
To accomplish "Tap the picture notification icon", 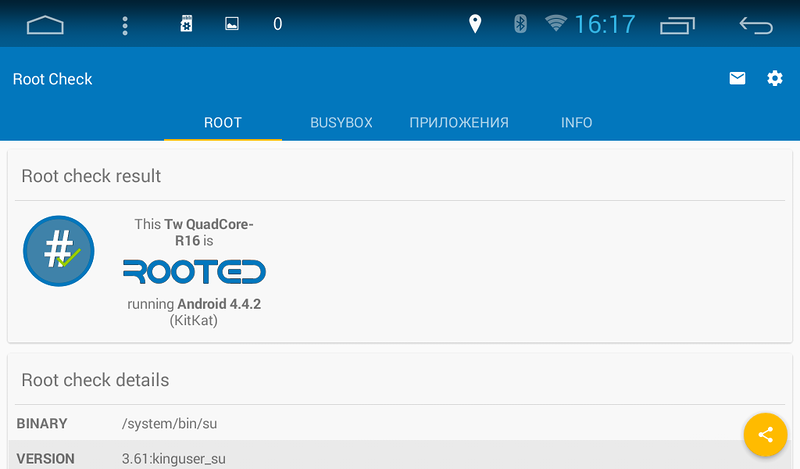I will tap(232, 23).
